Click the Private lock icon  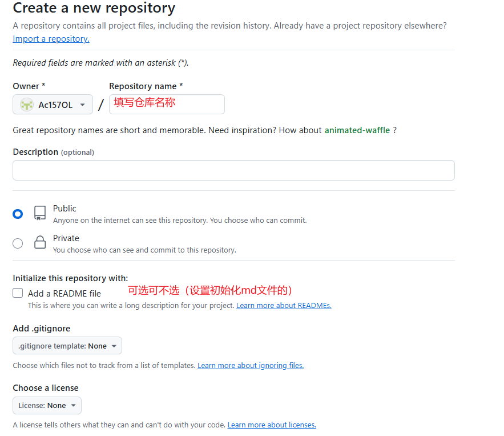40,242
